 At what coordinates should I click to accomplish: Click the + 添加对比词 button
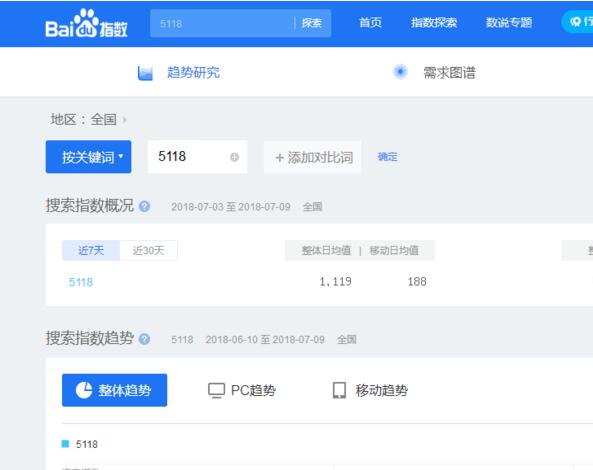[x=313, y=157]
